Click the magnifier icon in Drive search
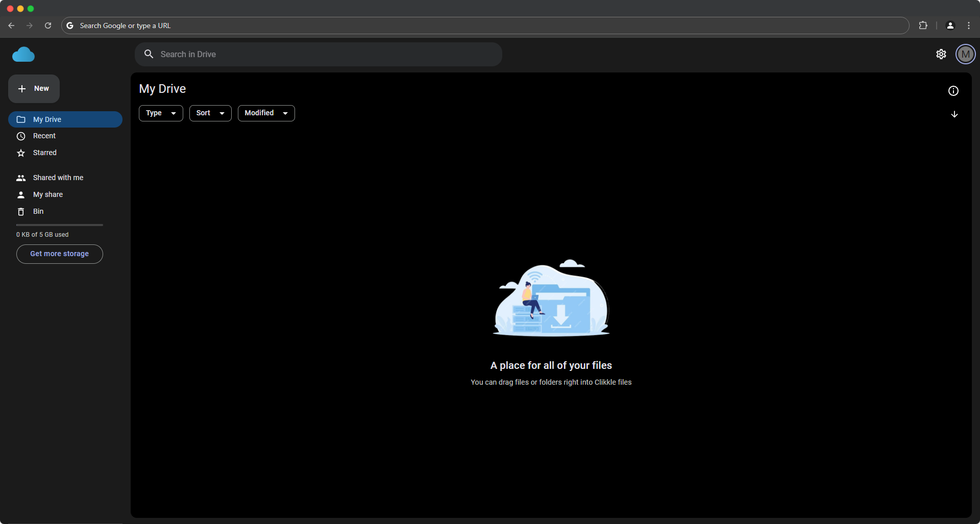The image size is (980, 524). pos(149,54)
